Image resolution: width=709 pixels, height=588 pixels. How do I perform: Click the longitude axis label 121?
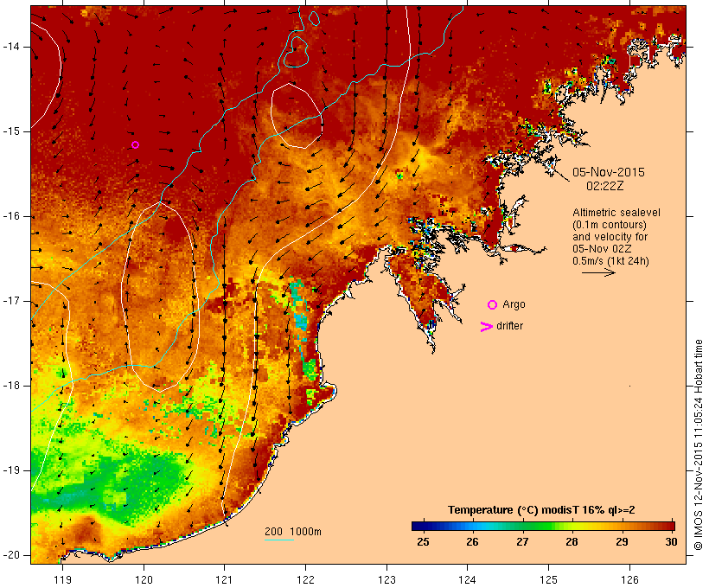coord(224,579)
